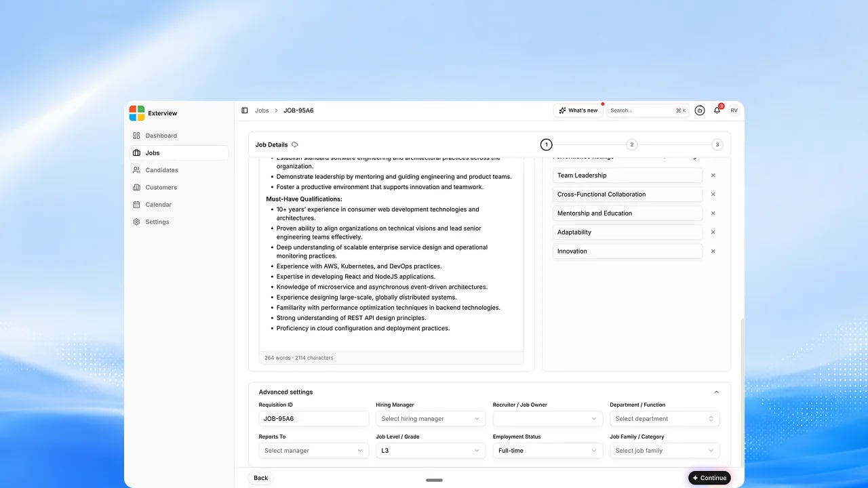Remove Cross-Functional Collaboration rating
Image resolution: width=868 pixels, height=488 pixels.
[x=713, y=195]
